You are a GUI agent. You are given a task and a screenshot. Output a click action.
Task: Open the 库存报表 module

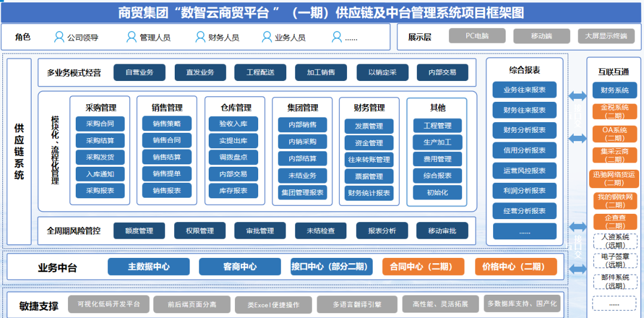coord(233,191)
